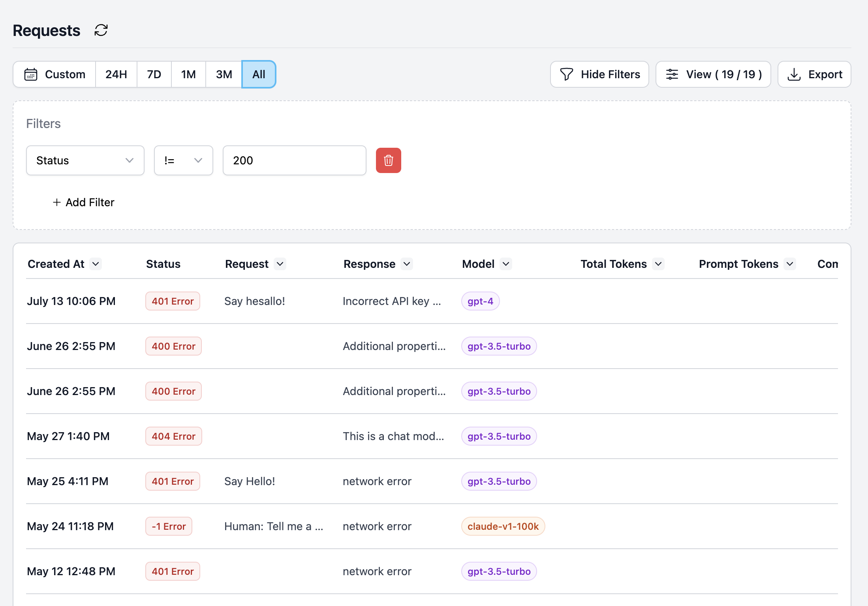The height and width of the screenshot is (606, 868).
Task: Open the May 25 4:11 PM row
Action: pos(432,481)
